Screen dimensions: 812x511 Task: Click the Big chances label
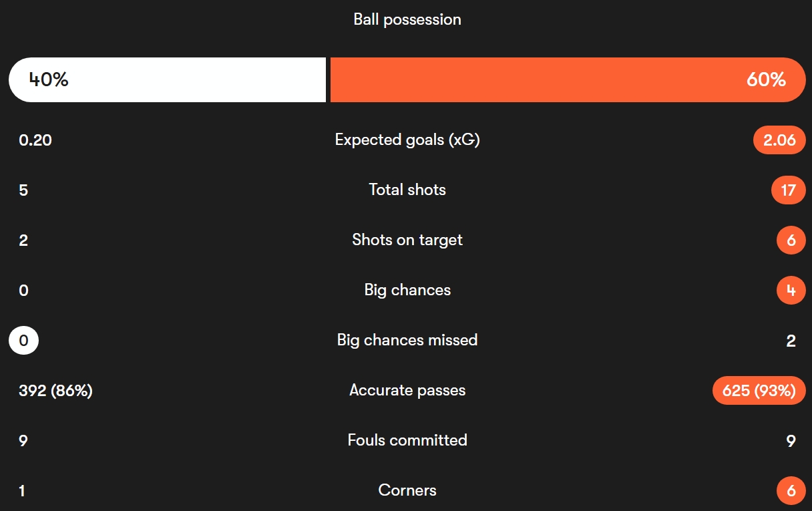pos(407,290)
